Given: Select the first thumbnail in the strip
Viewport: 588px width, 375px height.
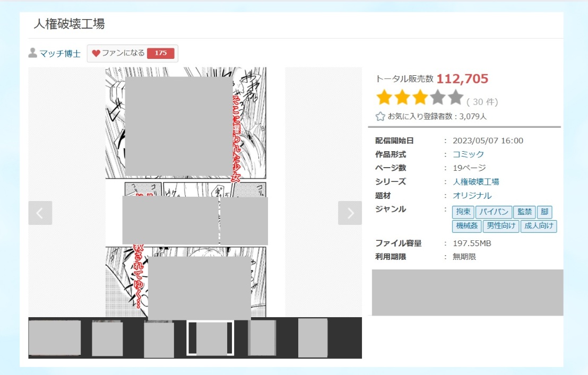Looking at the screenshot, I should (x=55, y=338).
